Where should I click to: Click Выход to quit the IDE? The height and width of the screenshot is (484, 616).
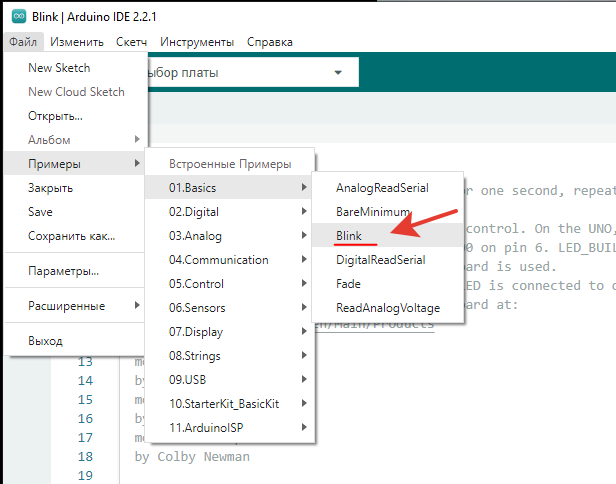coord(76,341)
